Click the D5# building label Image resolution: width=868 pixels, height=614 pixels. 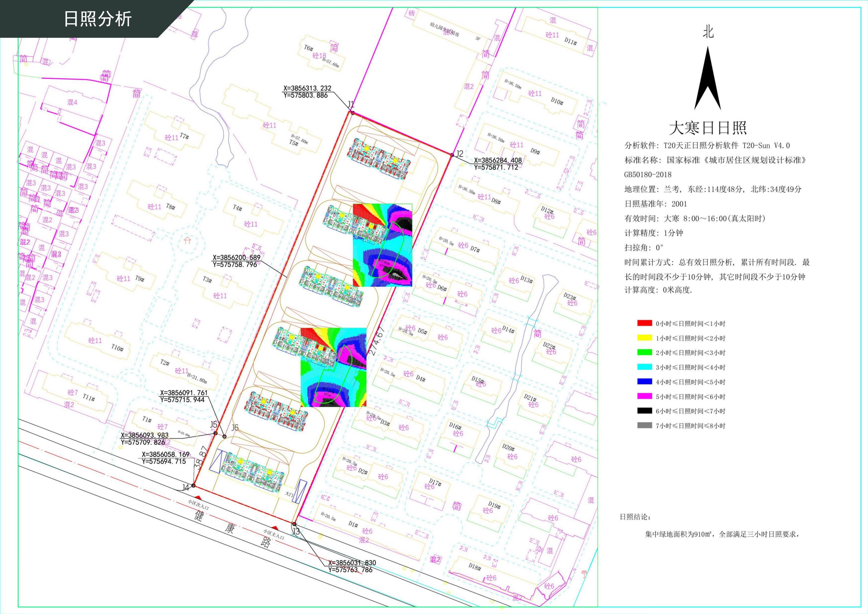[x=422, y=331]
